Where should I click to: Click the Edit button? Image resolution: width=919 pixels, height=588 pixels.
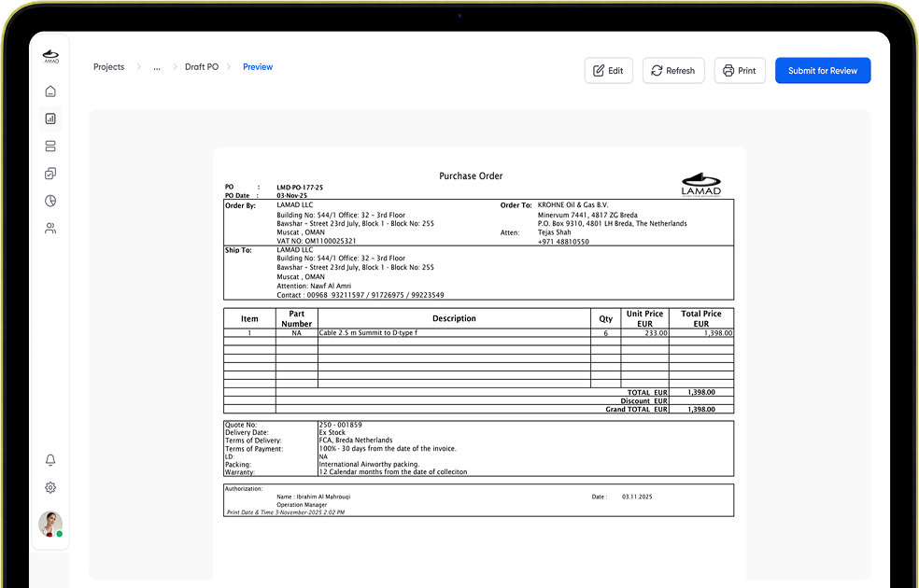pyautogui.click(x=608, y=70)
